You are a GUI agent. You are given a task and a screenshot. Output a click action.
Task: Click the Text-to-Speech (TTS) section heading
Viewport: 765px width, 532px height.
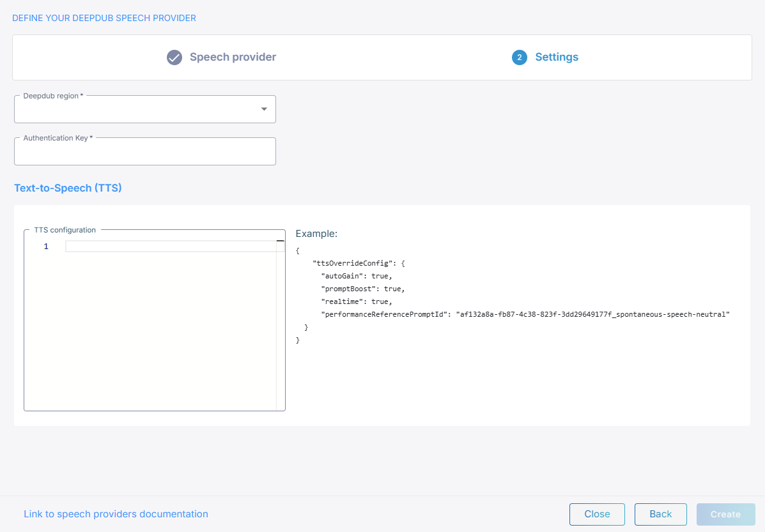point(68,188)
